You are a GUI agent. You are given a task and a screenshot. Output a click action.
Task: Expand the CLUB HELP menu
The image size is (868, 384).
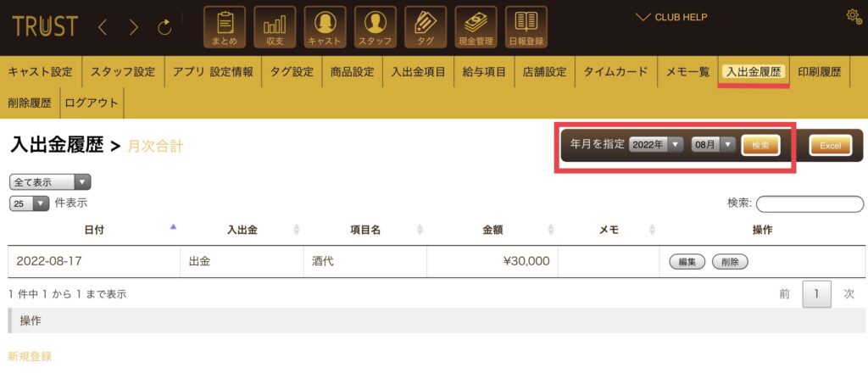(671, 17)
